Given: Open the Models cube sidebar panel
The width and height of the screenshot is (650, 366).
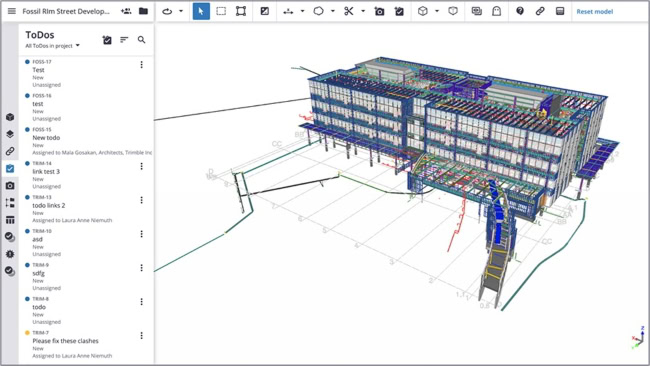Looking at the screenshot, I should coord(10,117).
